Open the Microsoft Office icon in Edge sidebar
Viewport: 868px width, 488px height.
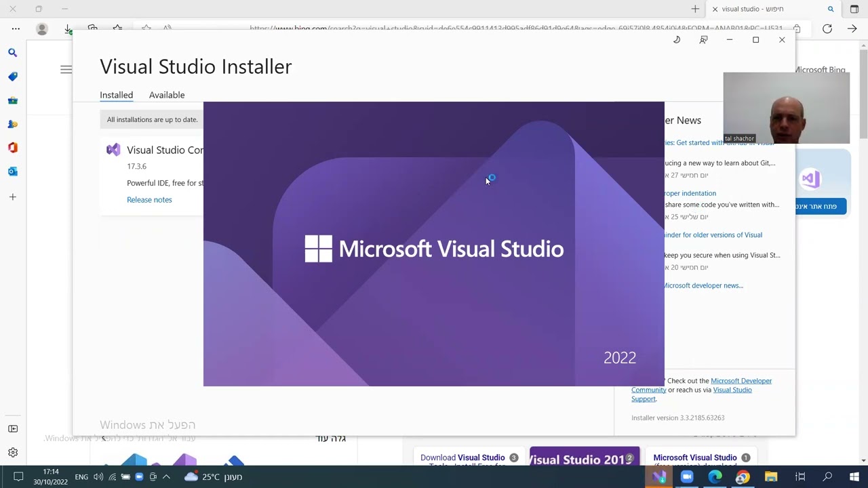[x=13, y=148]
